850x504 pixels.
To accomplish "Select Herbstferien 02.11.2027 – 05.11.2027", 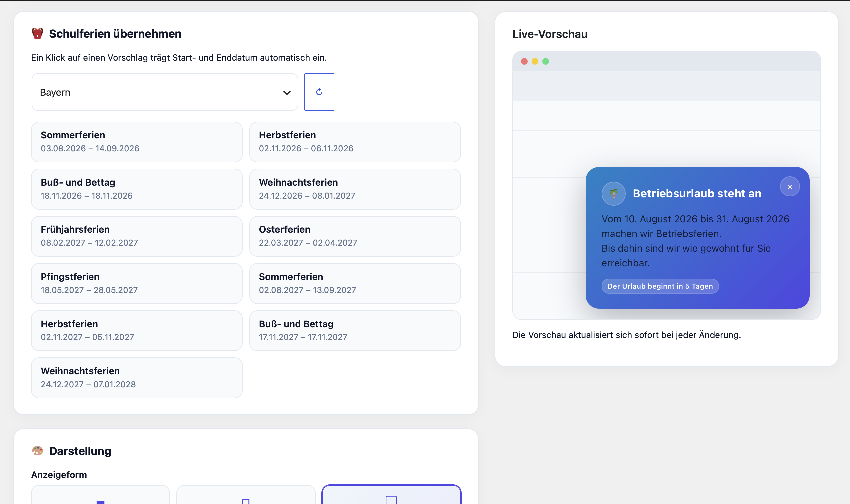I will pyautogui.click(x=137, y=331).
